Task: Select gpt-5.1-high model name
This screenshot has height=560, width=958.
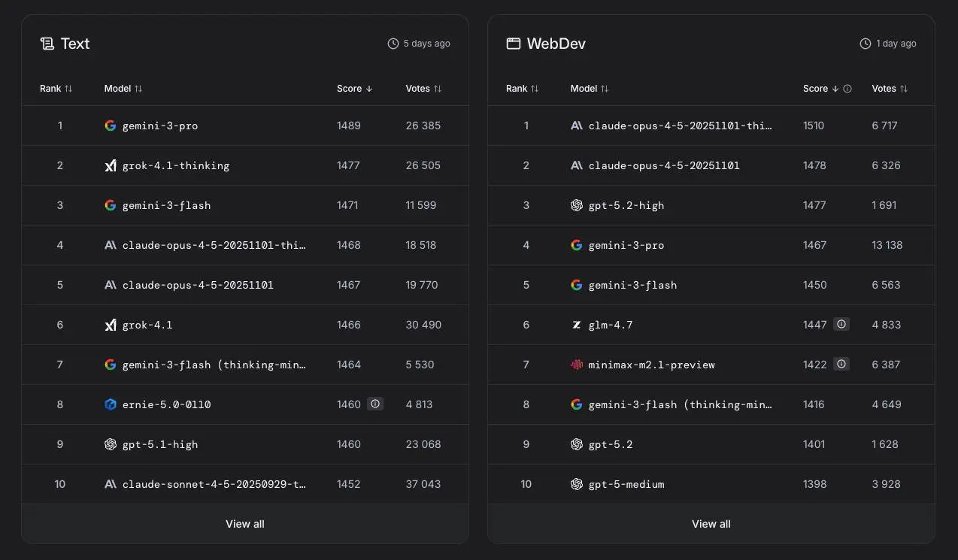Action: tap(160, 444)
